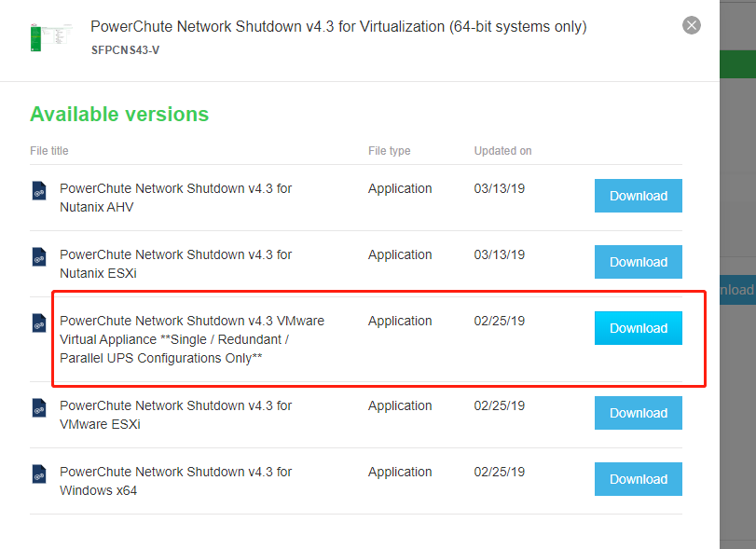Download the VMware Virtual Appliance version

pos(638,328)
